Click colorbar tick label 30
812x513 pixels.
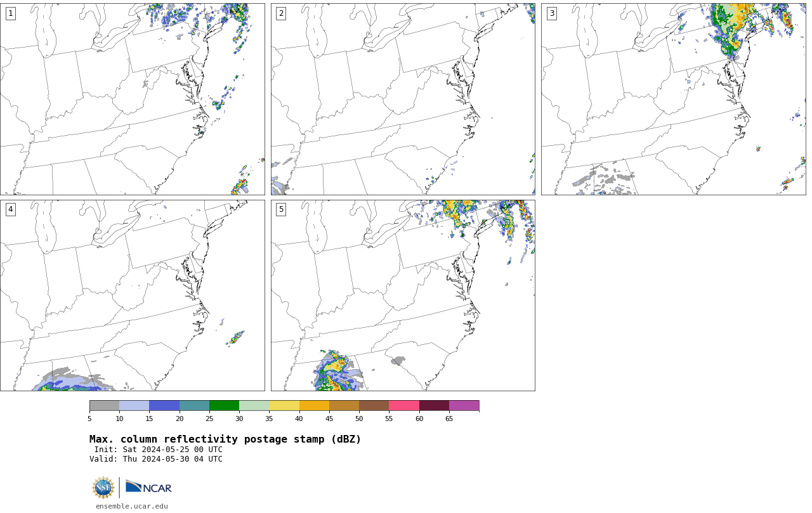239,419
